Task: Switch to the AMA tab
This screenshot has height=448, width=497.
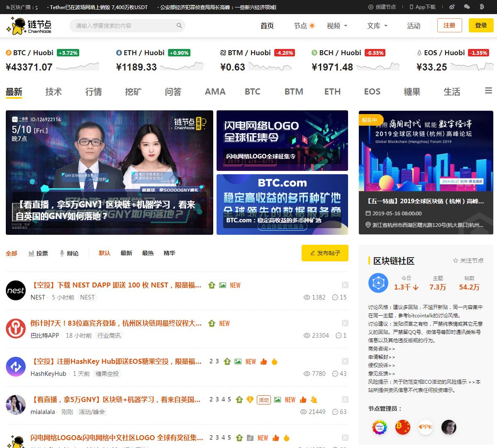Action: [x=215, y=92]
